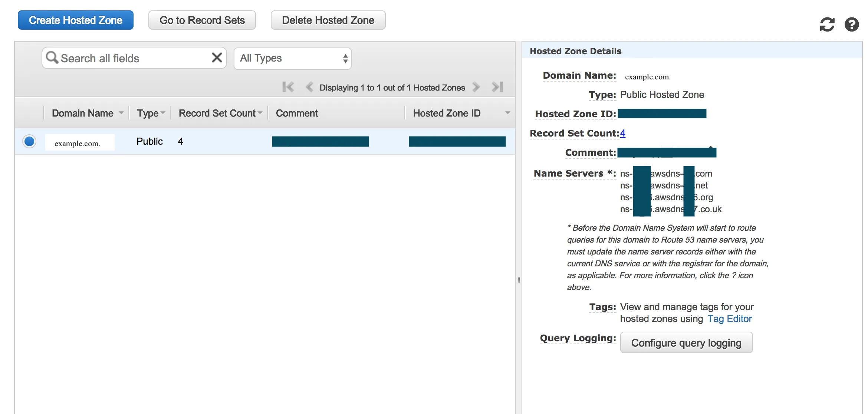Click Create Hosted Zone button
Viewport: 868px width, 414px height.
point(76,20)
